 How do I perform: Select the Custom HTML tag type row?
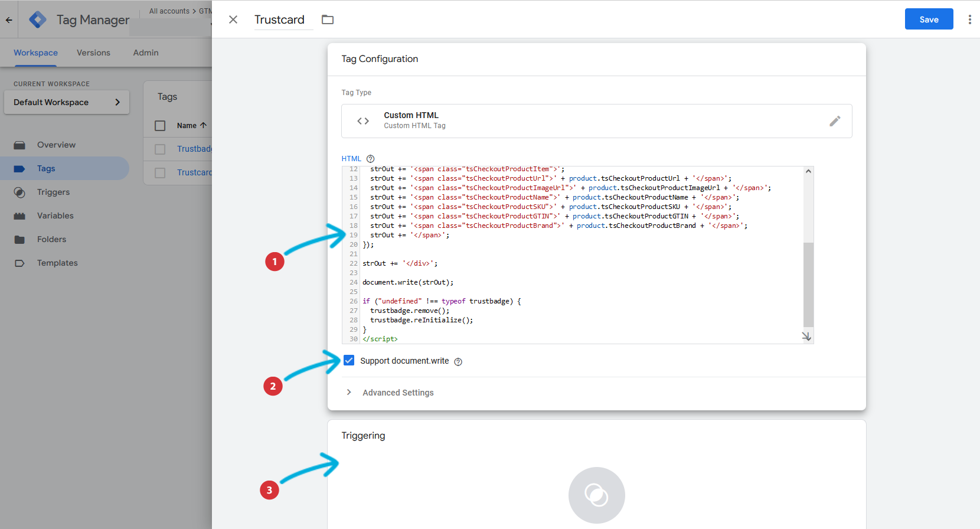tap(596, 121)
